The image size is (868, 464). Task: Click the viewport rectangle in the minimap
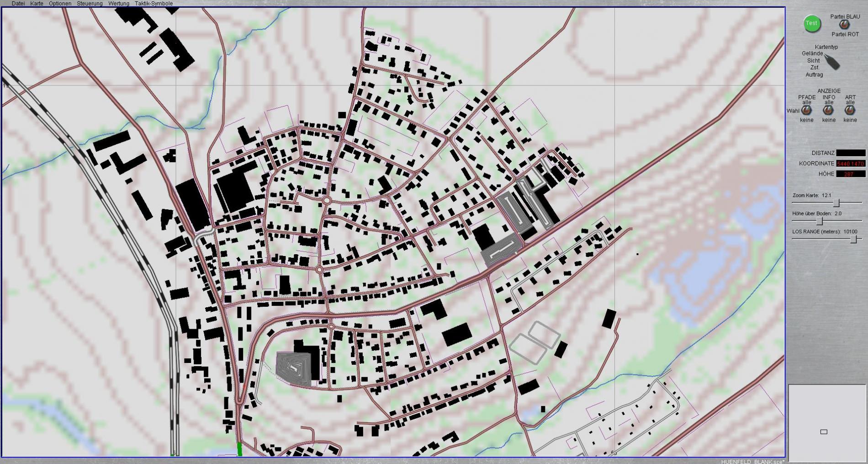824,432
